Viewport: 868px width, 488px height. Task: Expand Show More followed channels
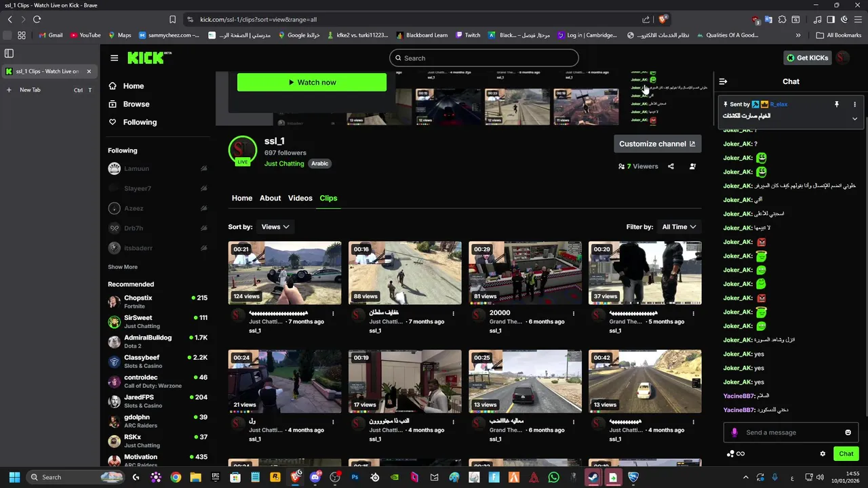coord(123,267)
